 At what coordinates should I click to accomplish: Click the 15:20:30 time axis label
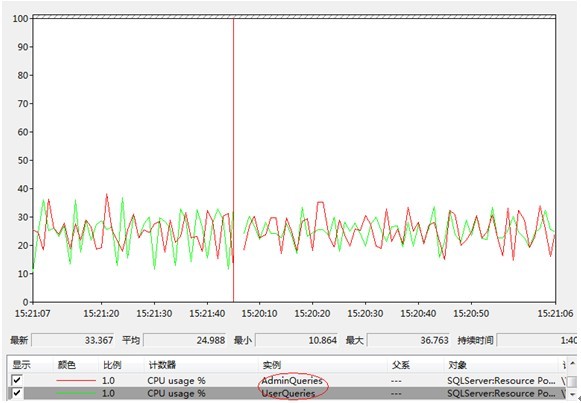pos(365,313)
